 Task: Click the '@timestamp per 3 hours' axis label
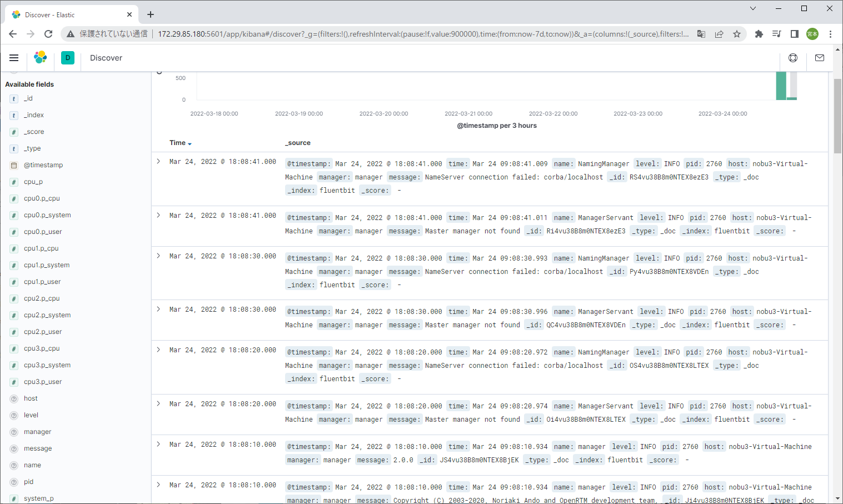497,126
